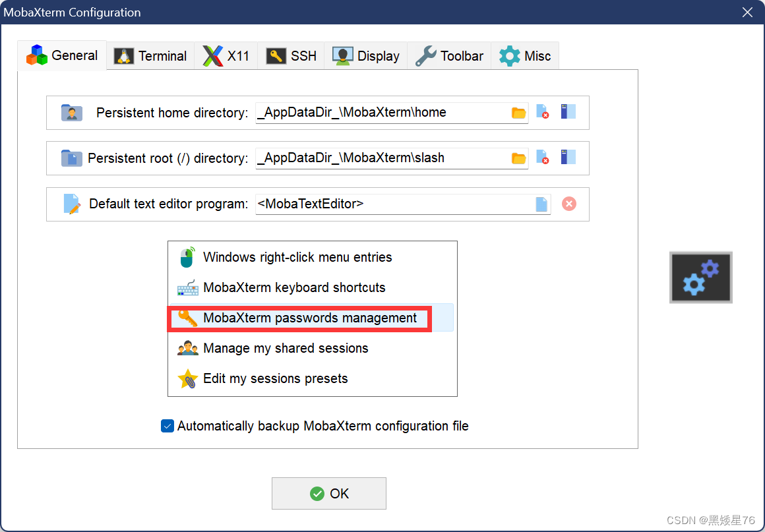Browse file for default text editor
This screenshot has height=532, width=765.
(x=541, y=204)
